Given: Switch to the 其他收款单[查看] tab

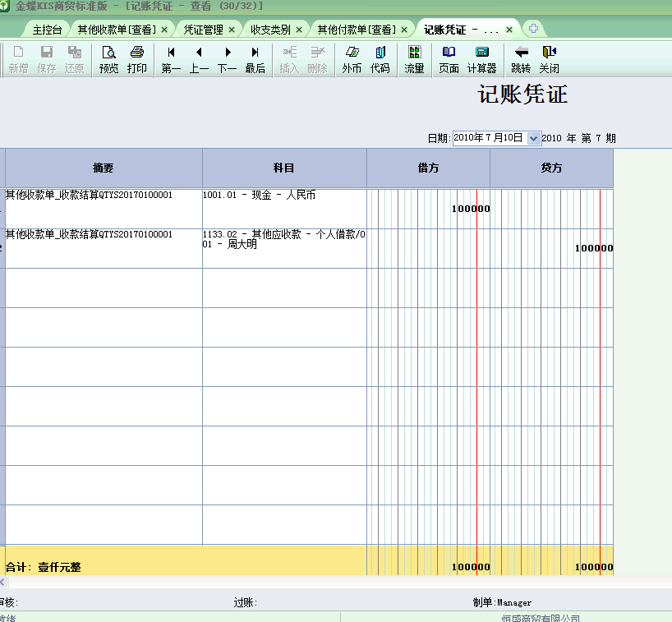Looking at the screenshot, I should (x=117, y=30).
